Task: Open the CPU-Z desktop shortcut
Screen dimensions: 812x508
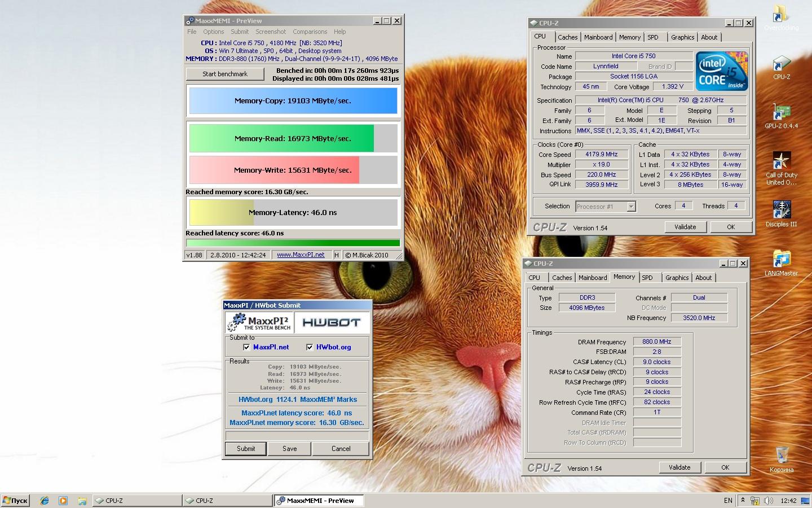Action: tap(782, 67)
